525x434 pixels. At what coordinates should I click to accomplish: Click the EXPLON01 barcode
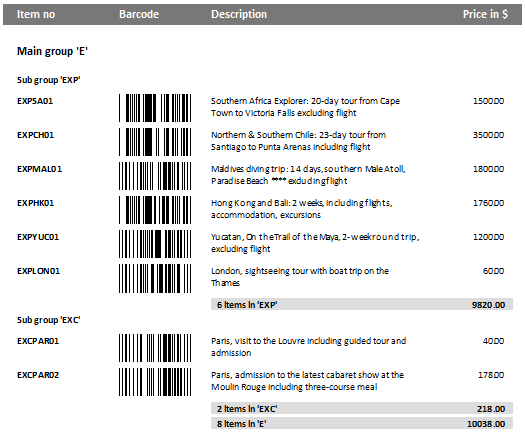point(155,278)
